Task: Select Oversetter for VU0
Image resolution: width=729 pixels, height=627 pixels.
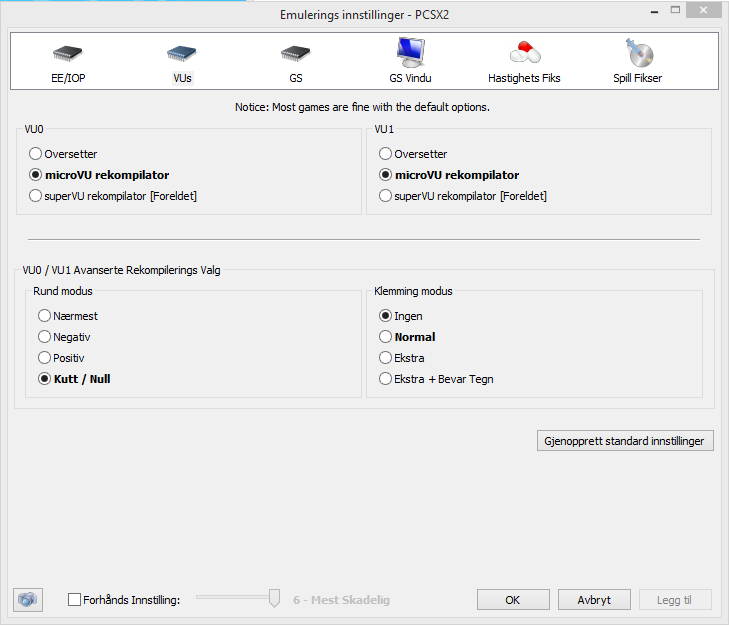Action: (63, 154)
